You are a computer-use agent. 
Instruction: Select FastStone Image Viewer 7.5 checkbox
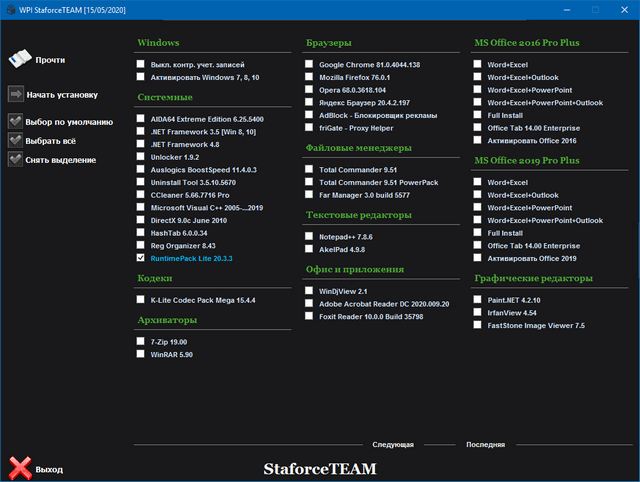coord(477,325)
